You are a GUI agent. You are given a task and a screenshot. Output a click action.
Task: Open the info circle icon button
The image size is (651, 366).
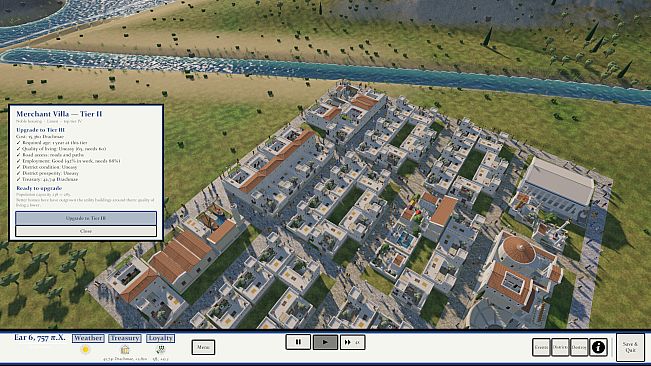tap(598, 347)
